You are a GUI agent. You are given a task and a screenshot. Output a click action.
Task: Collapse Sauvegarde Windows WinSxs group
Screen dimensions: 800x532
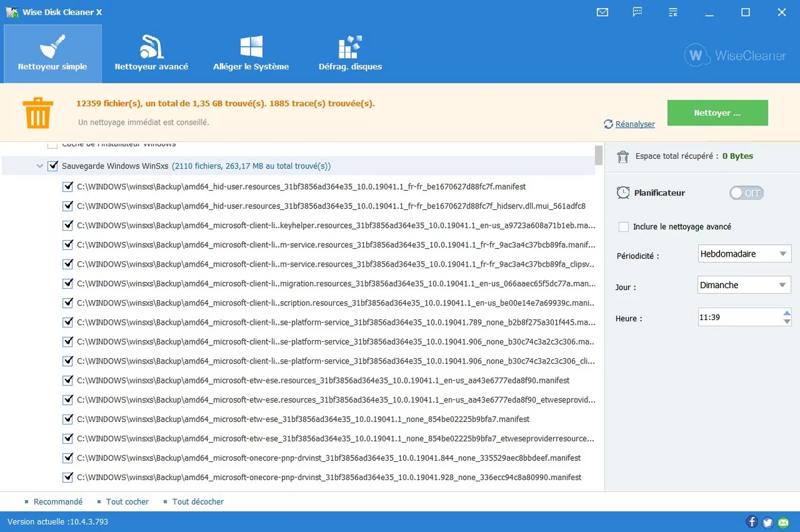(40, 166)
